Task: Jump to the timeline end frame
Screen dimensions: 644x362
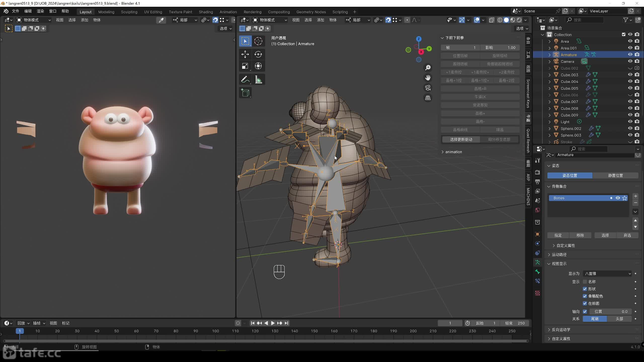Action: pos(286,323)
